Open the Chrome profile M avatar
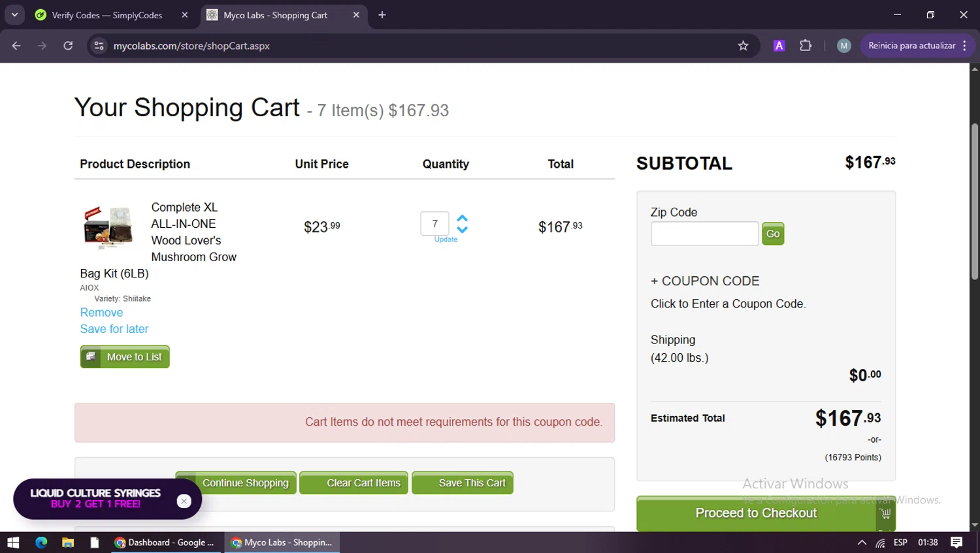 click(844, 46)
